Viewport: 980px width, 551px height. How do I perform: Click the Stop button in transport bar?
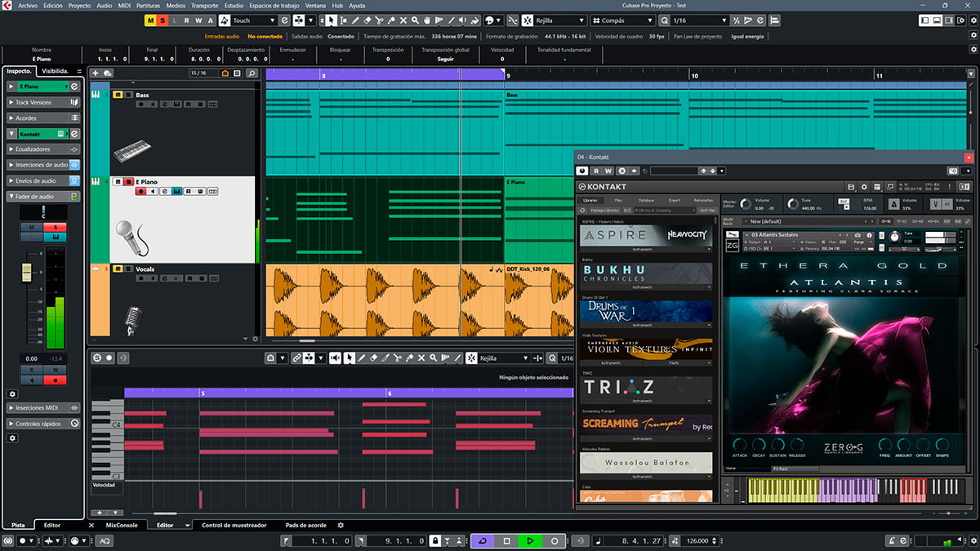pyautogui.click(x=506, y=541)
